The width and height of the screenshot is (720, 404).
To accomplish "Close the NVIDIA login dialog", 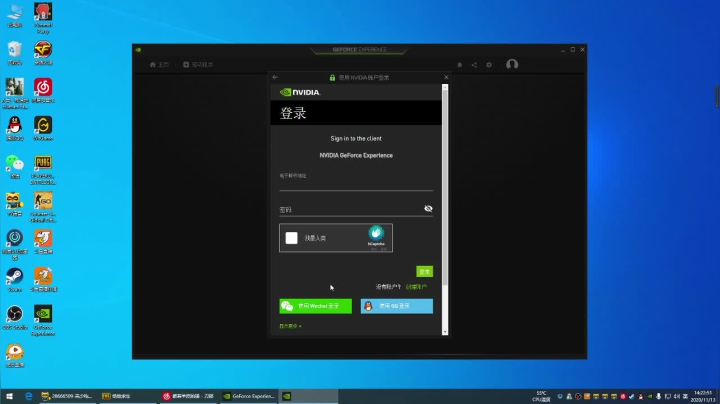I will coord(446,77).
